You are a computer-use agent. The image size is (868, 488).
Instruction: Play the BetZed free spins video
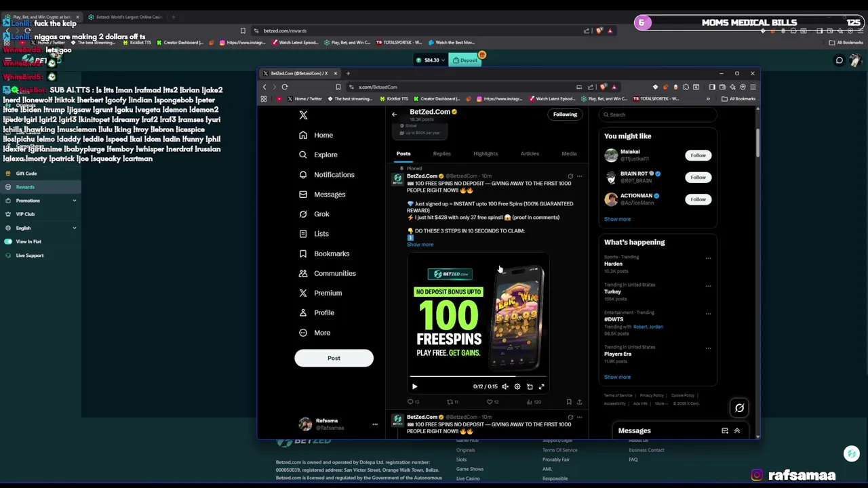click(414, 386)
